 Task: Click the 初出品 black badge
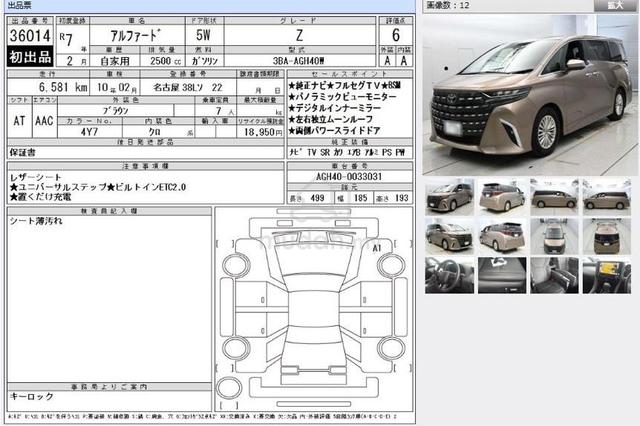[x=30, y=57]
